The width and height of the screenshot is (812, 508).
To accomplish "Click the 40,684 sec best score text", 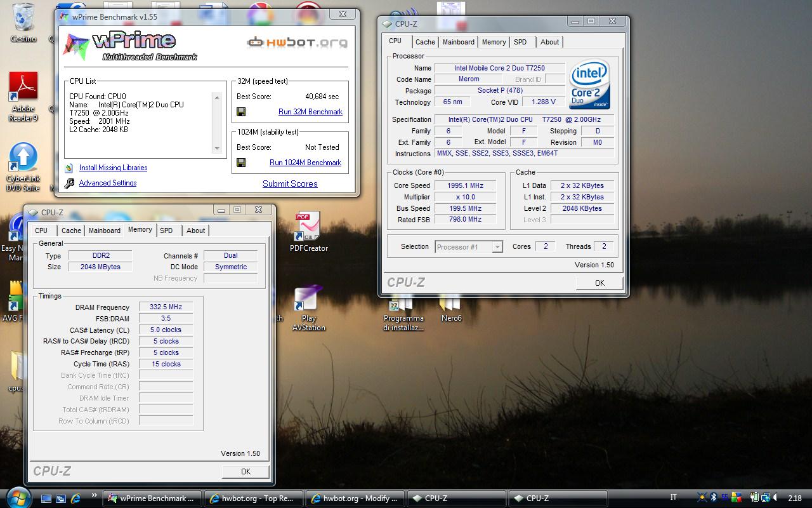I will tap(322, 97).
